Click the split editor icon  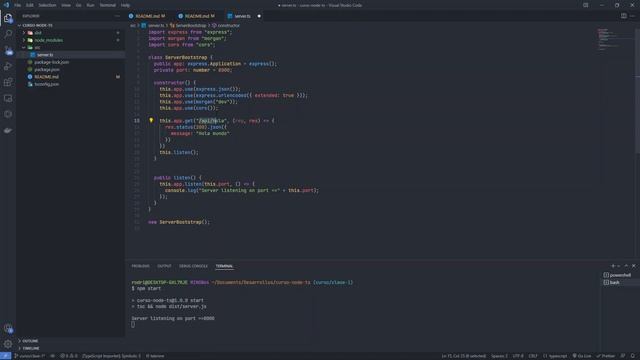click(623, 16)
